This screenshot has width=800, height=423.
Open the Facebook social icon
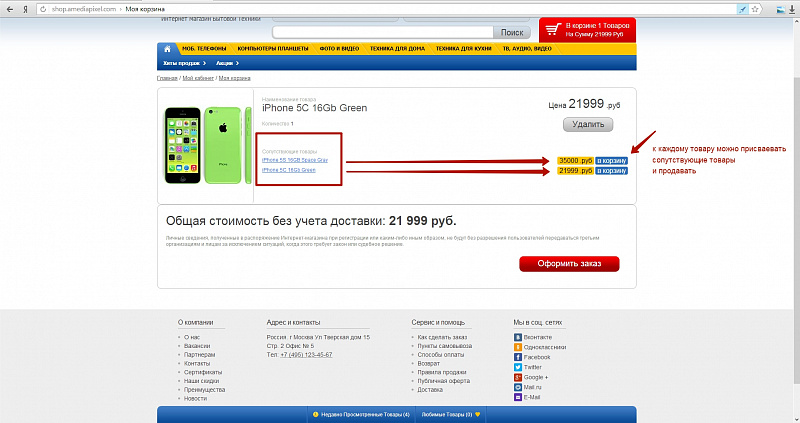click(x=517, y=357)
